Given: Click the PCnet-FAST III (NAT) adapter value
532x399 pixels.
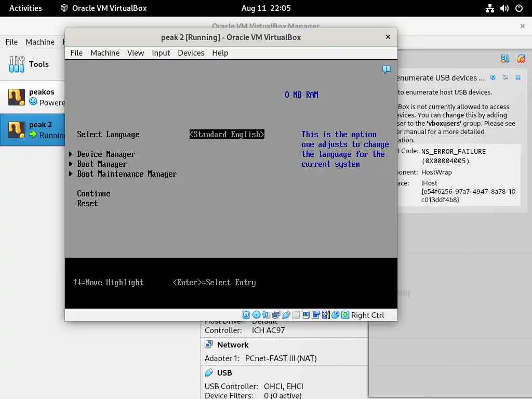Looking at the screenshot, I should click(x=281, y=358).
